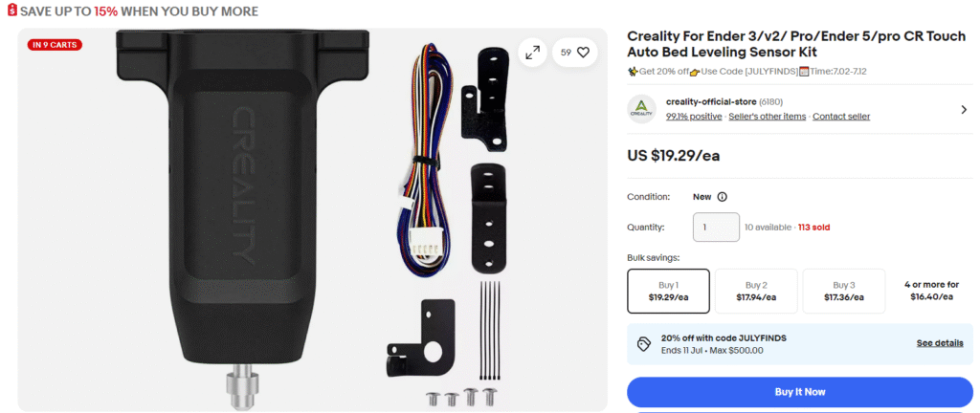980x413 pixels.
Task: Open seller details via right chevron
Action: coord(964,109)
